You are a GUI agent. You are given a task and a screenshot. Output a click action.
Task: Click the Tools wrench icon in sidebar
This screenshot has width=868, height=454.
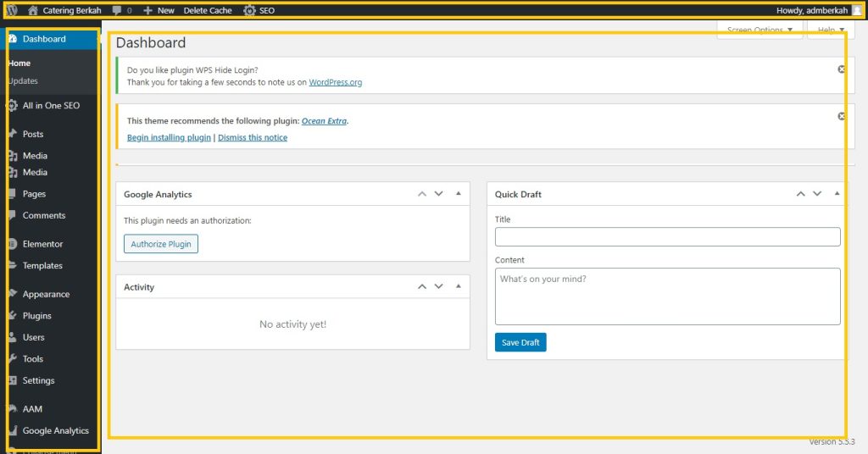tap(13, 358)
